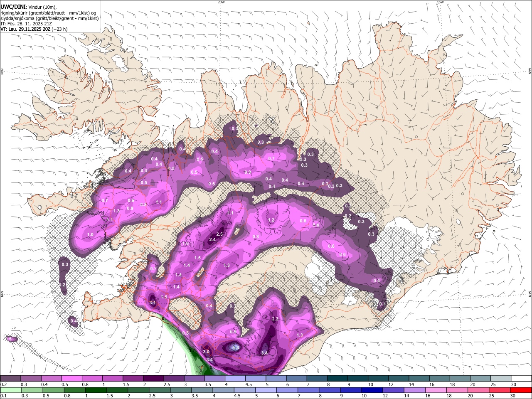Screen dimensions: 532x399
Task: Click the white 30 swatch ending the snow scale
Action: point(521,378)
